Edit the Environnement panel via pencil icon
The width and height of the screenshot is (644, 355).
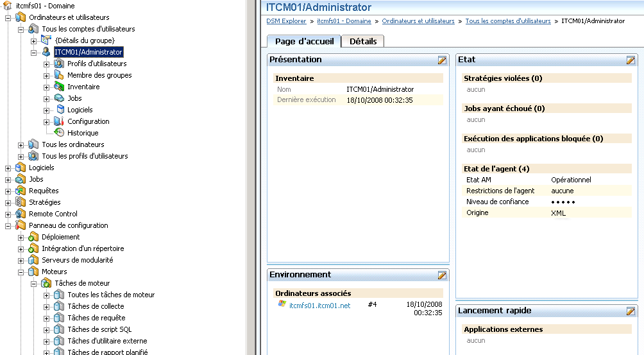(x=442, y=275)
